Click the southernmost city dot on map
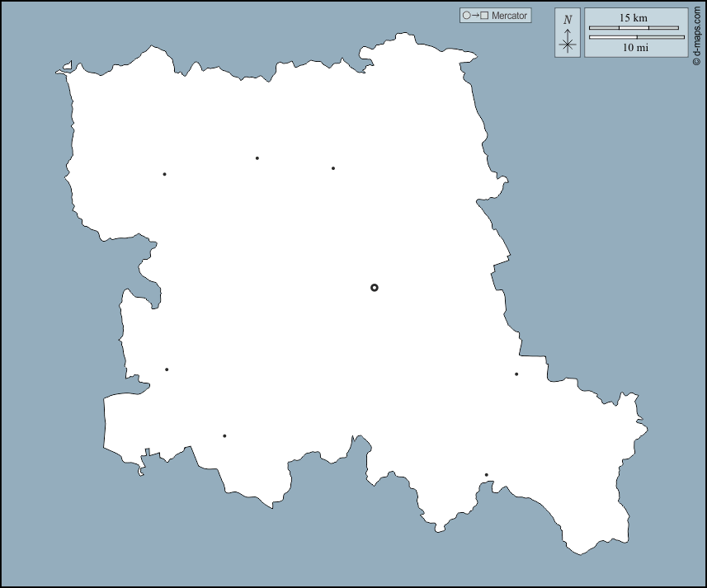707x588 pixels. [x=487, y=474]
